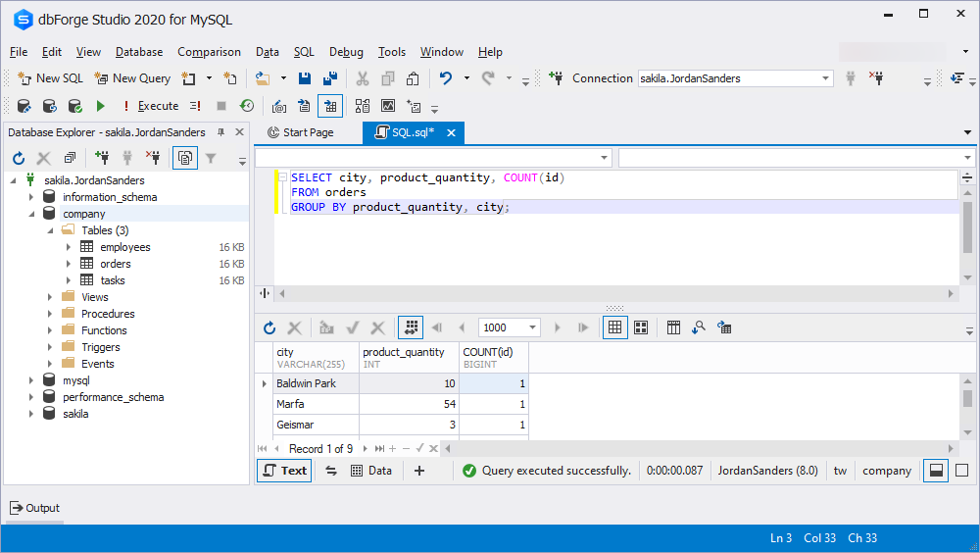Open the Debug menu
Image resolution: width=980 pixels, height=553 pixels.
tap(346, 52)
